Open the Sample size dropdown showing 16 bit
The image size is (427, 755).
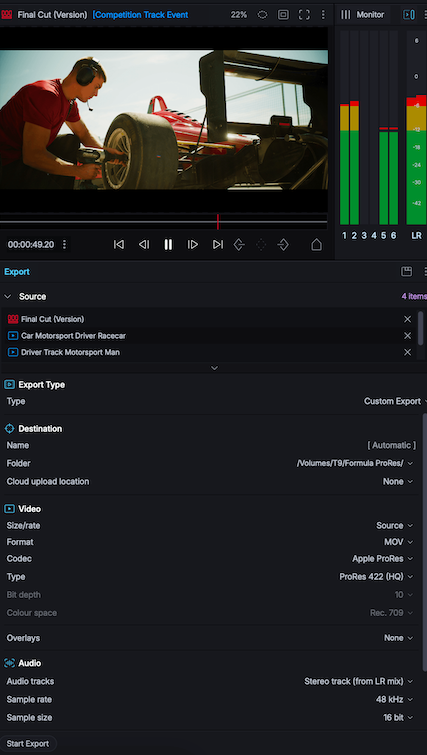[x=398, y=717]
